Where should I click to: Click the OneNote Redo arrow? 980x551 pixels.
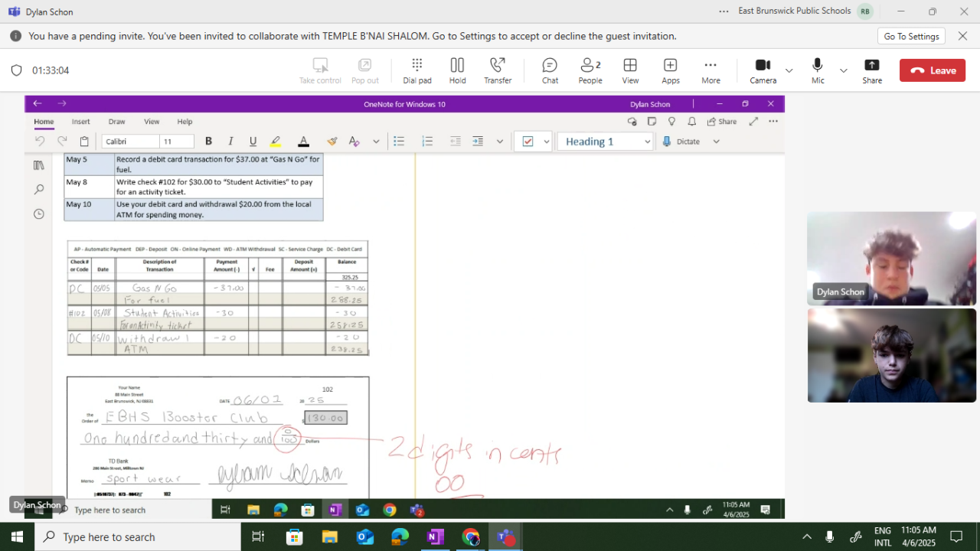click(x=62, y=142)
